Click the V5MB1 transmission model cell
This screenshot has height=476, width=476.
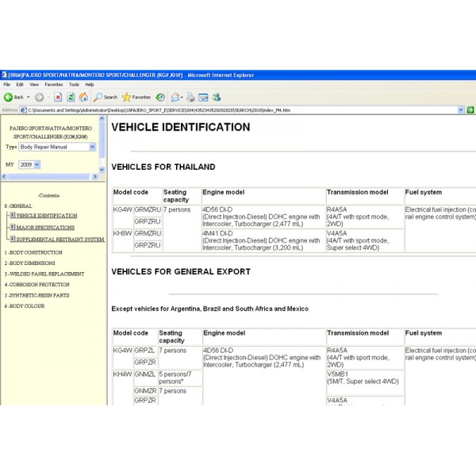pyautogui.click(x=365, y=382)
